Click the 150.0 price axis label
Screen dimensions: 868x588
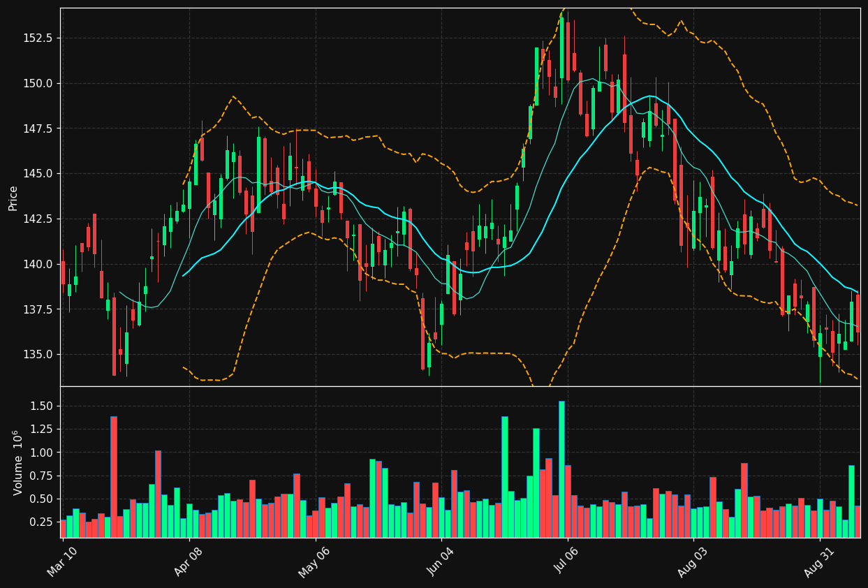(x=38, y=83)
